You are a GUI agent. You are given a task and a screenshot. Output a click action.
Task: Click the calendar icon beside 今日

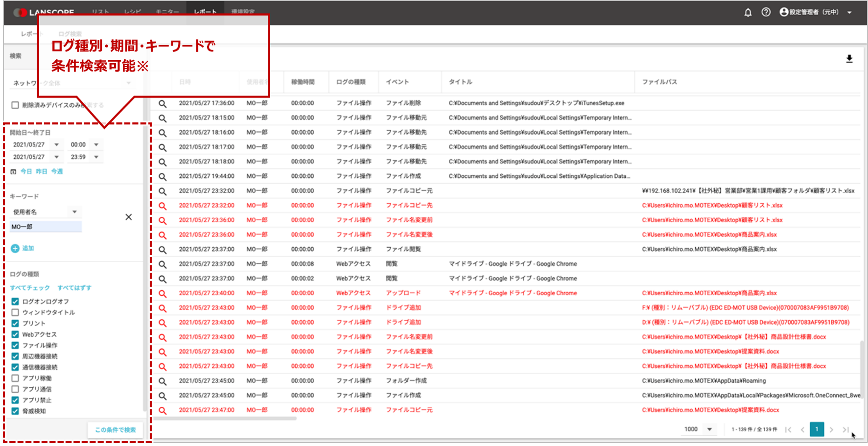[13, 172]
